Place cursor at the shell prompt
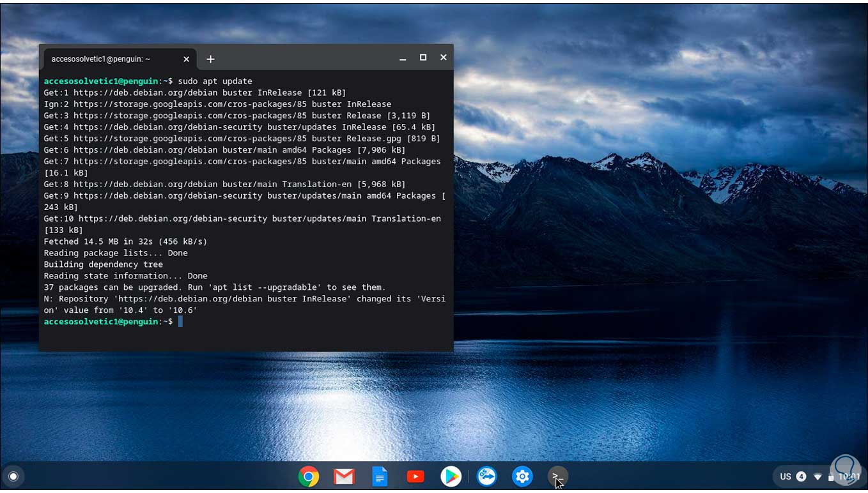This screenshot has width=868, height=493. [181, 322]
